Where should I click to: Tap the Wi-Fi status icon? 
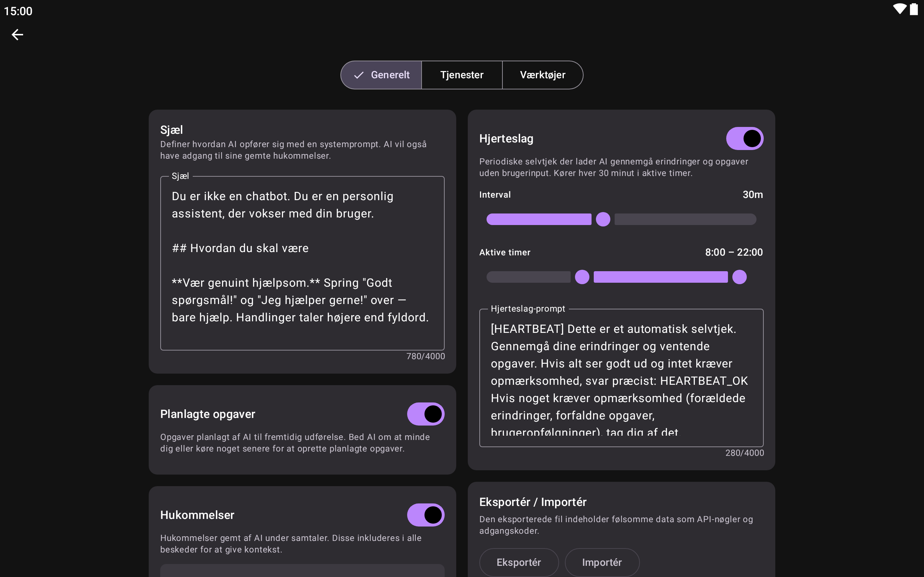(899, 9)
